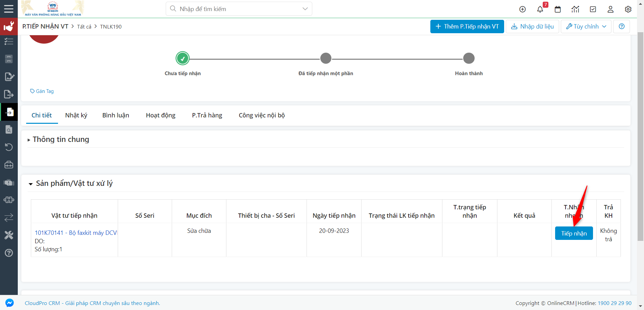Select the Hoàn thành progress step
644x310 pixels.
(x=469, y=58)
